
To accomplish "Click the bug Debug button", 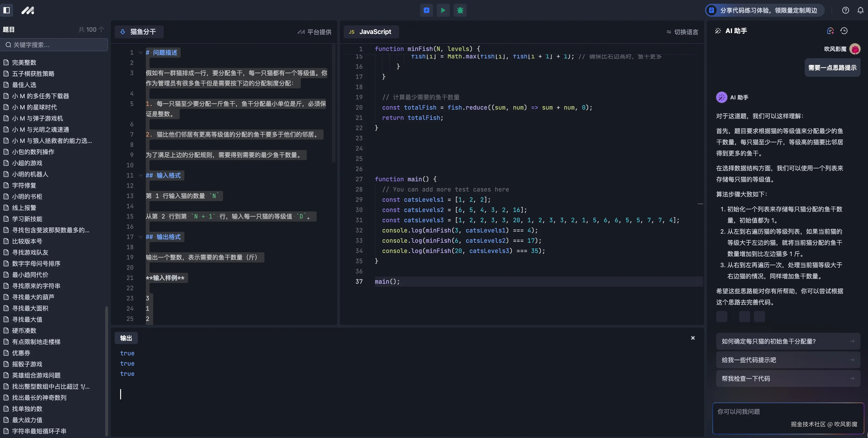I will [460, 10].
